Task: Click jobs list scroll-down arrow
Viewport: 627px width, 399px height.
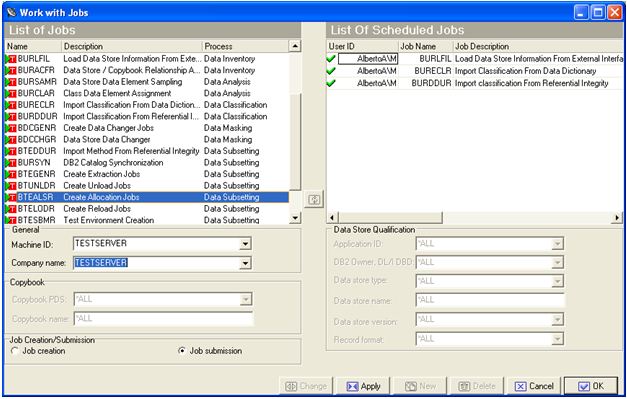Action: click(x=295, y=218)
